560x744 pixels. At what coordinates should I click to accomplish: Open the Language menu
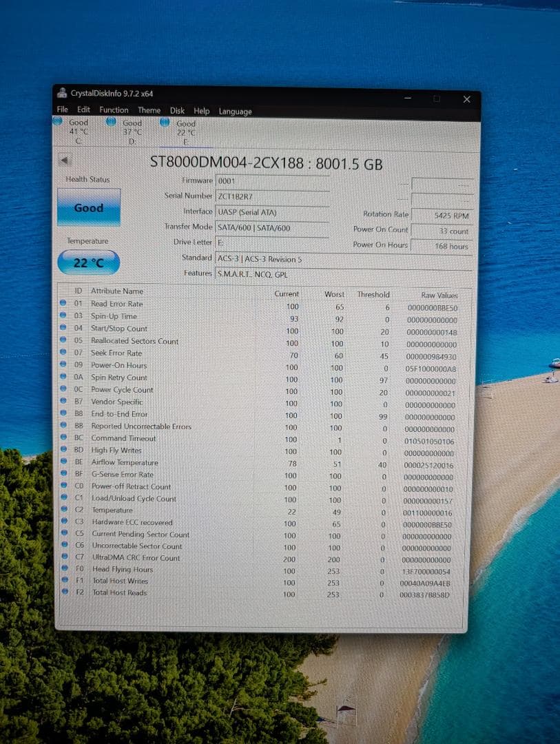[235, 112]
